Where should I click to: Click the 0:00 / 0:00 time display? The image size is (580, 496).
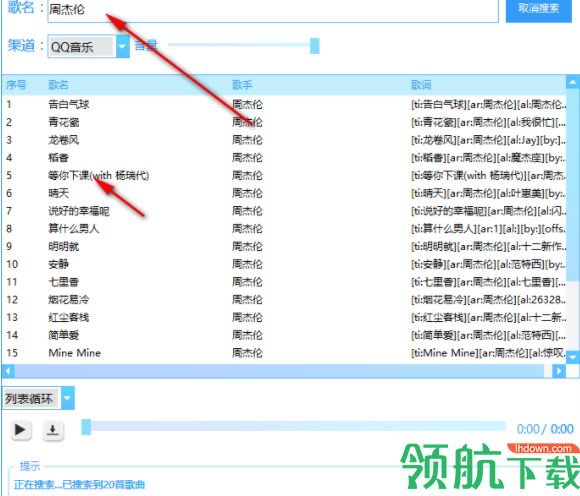pos(545,429)
